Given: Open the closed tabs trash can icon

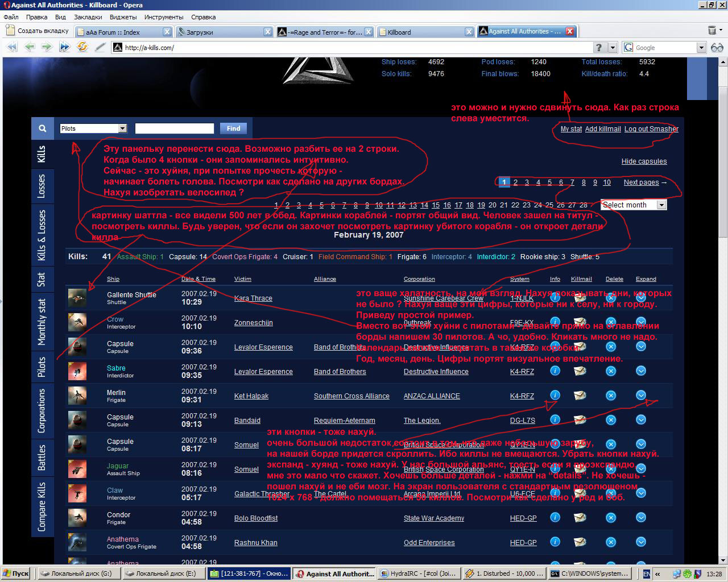Looking at the screenshot, I should [712, 31].
